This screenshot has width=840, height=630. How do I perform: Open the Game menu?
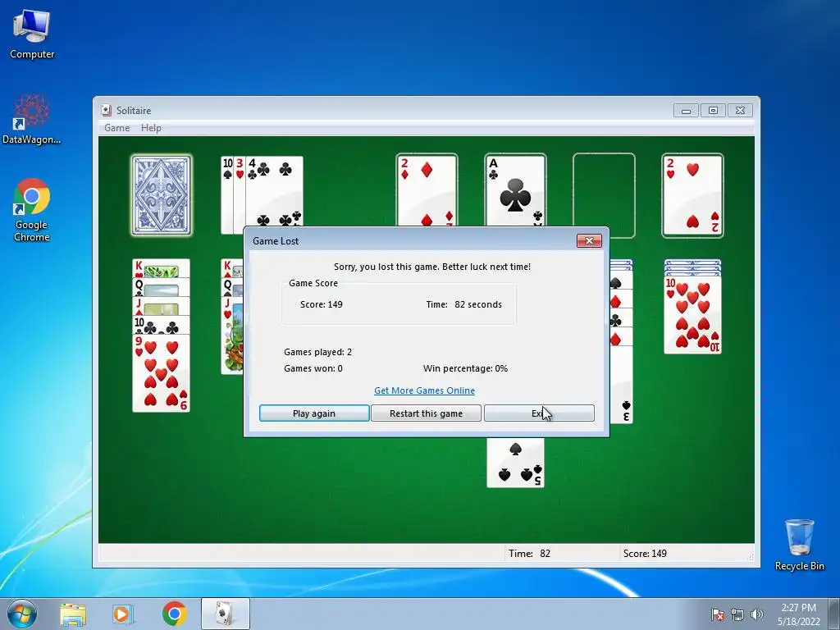tap(116, 127)
